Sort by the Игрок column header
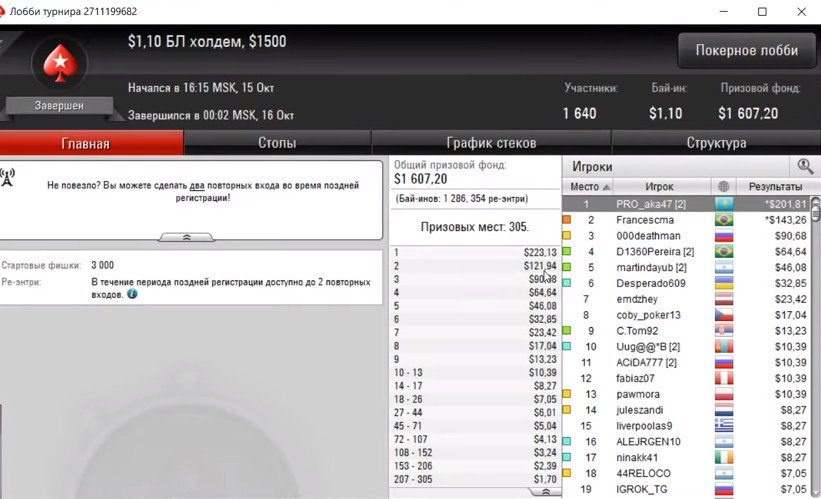The width and height of the screenshot is (821, 499). [659, 186]
